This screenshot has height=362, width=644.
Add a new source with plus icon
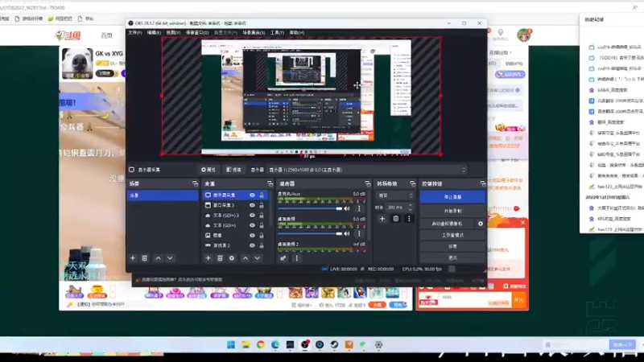(x=208, y=258)
